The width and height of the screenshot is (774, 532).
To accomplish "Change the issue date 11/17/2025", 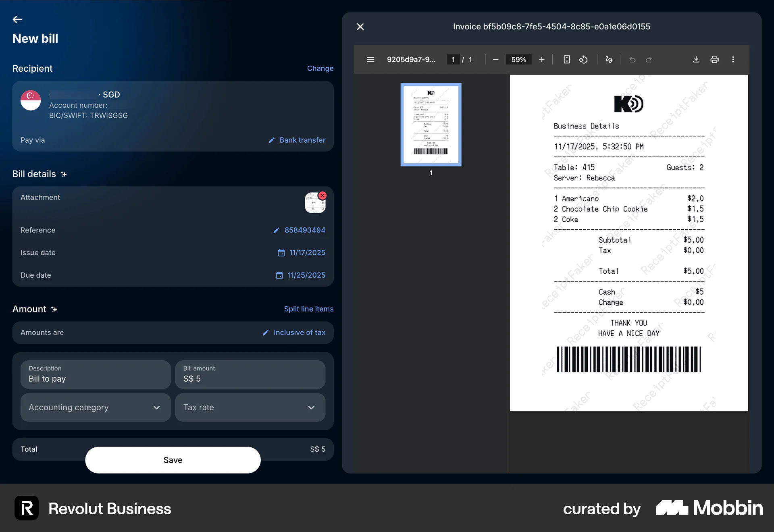I will pyautogui.click(x=307, y=253).
